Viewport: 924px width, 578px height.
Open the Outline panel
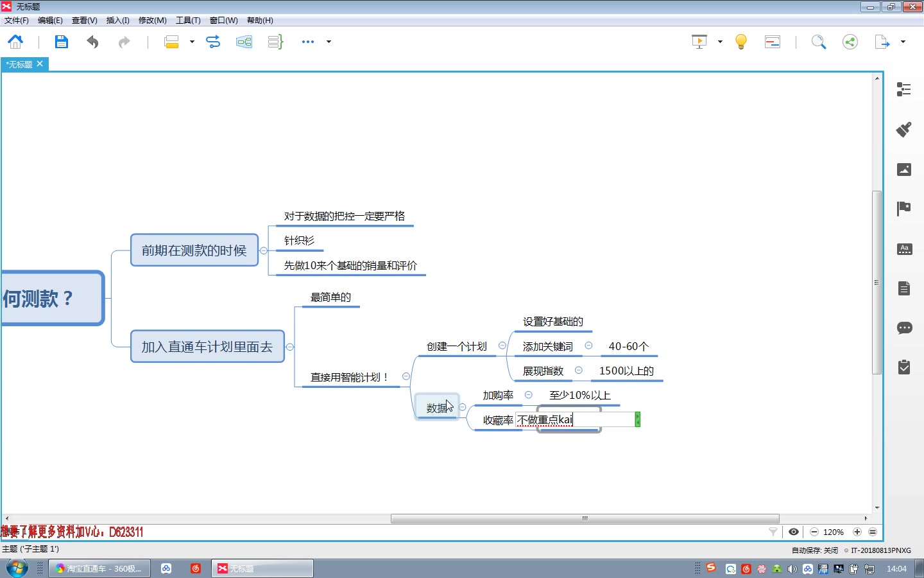[x=904, y=89]
